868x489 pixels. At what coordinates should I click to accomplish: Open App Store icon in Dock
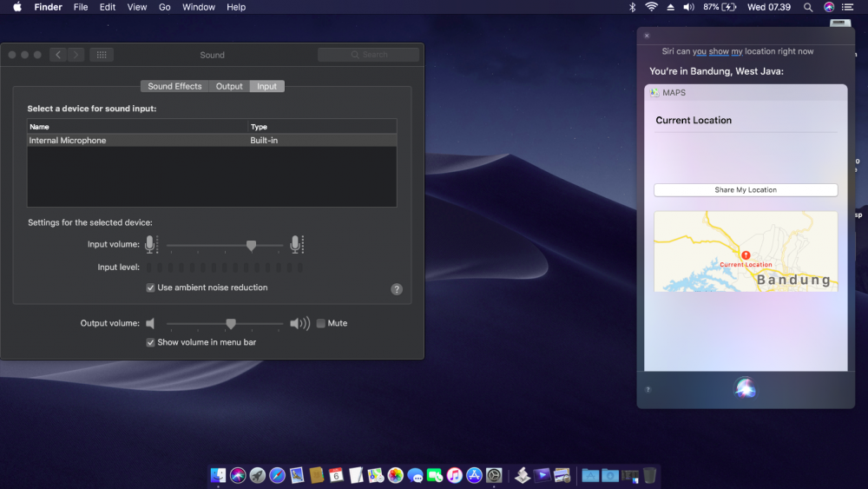tap(475, 475)
